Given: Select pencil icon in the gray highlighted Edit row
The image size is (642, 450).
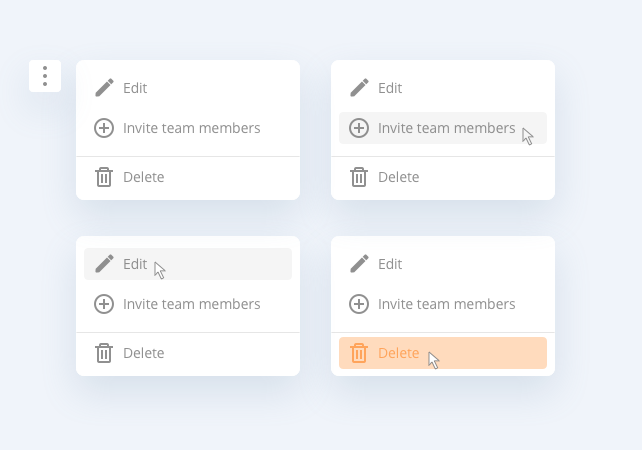Looking at the screenshot, I should [104, 264].
